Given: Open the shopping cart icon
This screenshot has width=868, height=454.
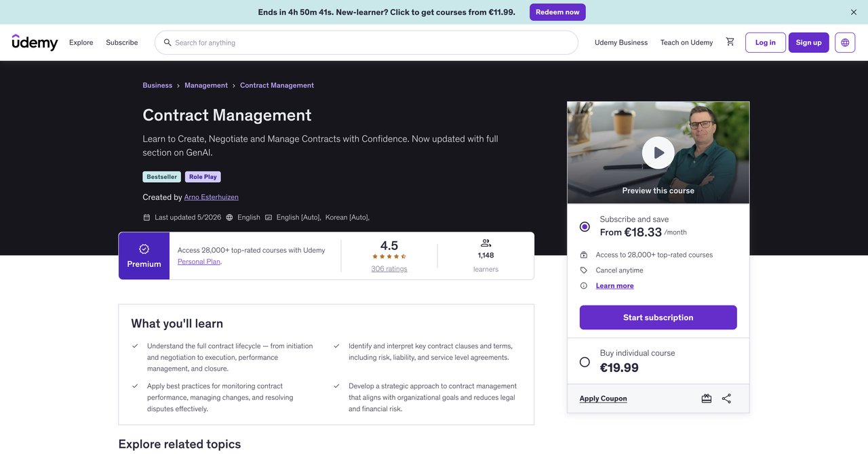Looking at the screenshot, I should [x=730, y=42].
